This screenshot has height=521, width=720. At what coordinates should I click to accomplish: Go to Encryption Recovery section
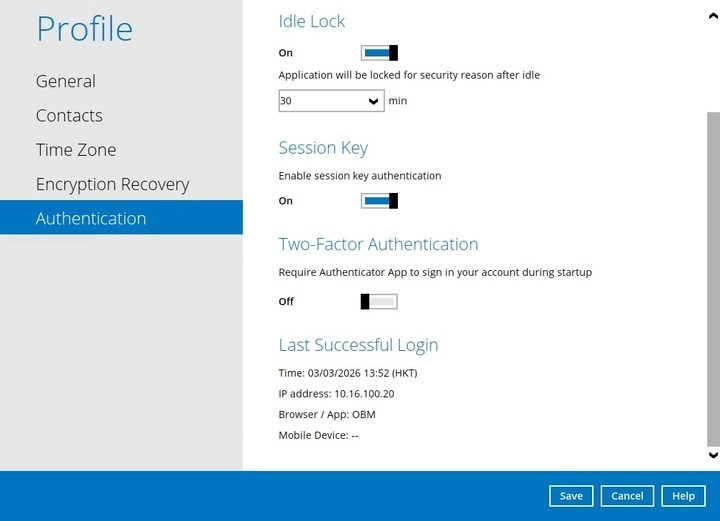click(112, 184)
